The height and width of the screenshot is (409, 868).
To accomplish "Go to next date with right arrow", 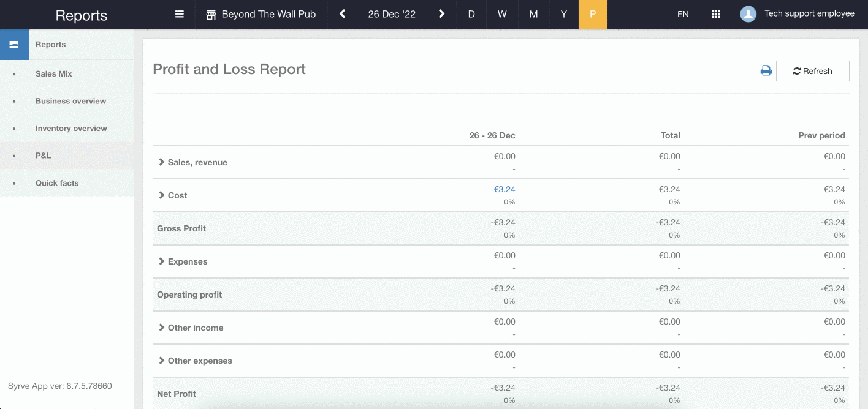I will (441, 14).
